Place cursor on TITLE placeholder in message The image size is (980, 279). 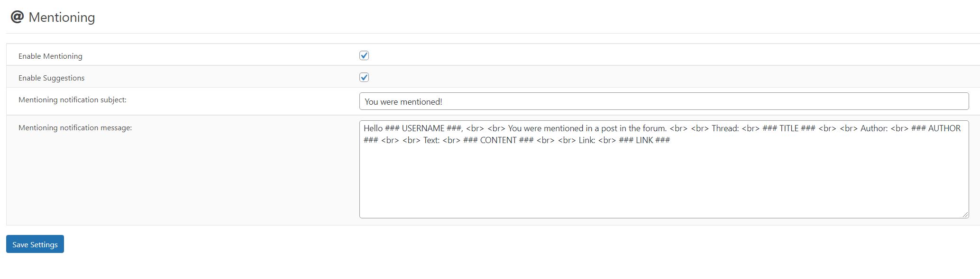[x=789, y=128]
